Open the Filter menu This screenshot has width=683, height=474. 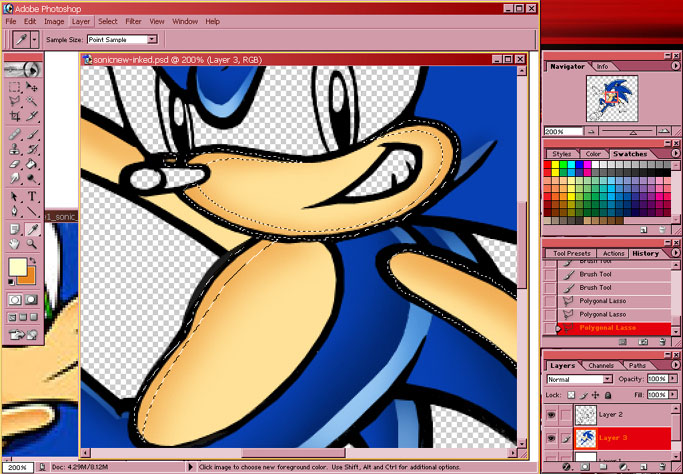click(x=133, y=21)
